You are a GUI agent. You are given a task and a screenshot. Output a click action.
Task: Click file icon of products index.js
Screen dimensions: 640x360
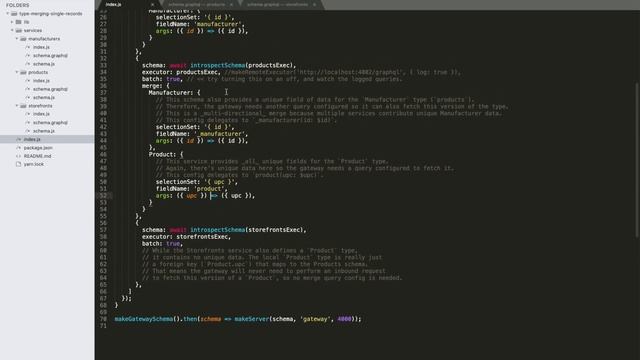[28, 80]
